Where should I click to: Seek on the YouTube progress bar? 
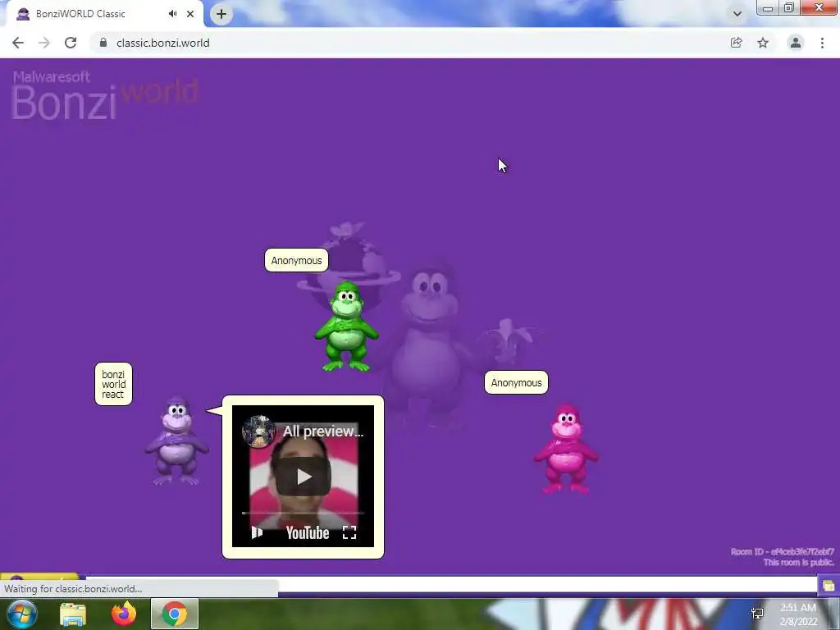(304, 514)
